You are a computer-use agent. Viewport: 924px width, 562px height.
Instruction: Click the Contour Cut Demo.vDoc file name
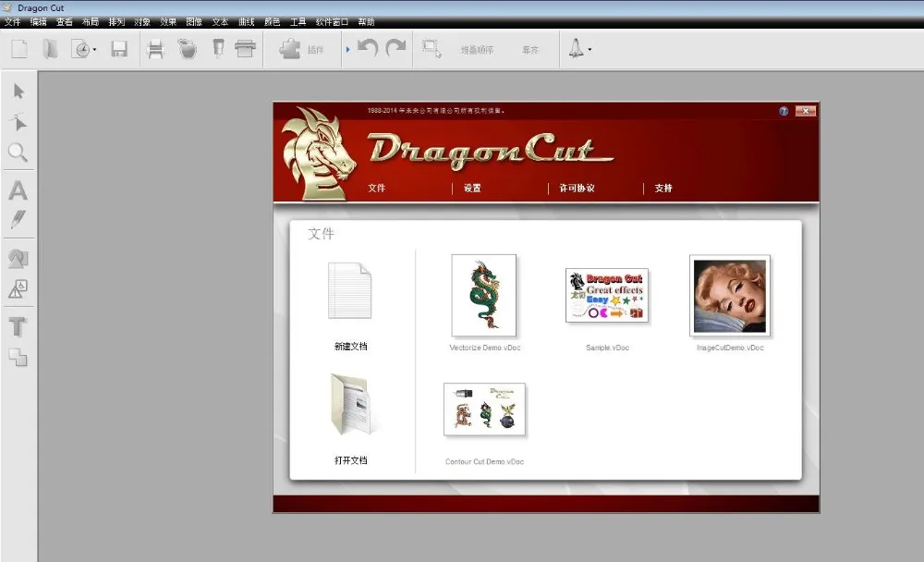point(484,462)
